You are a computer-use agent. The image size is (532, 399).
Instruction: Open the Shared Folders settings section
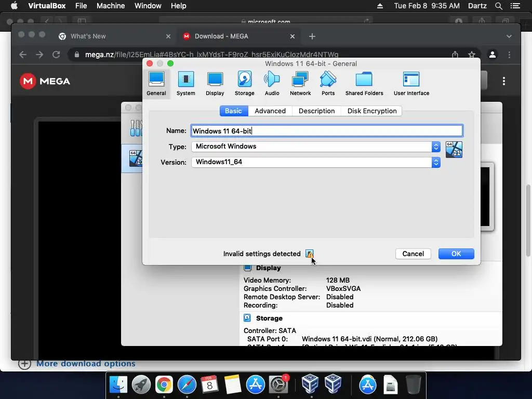[364, 84]
